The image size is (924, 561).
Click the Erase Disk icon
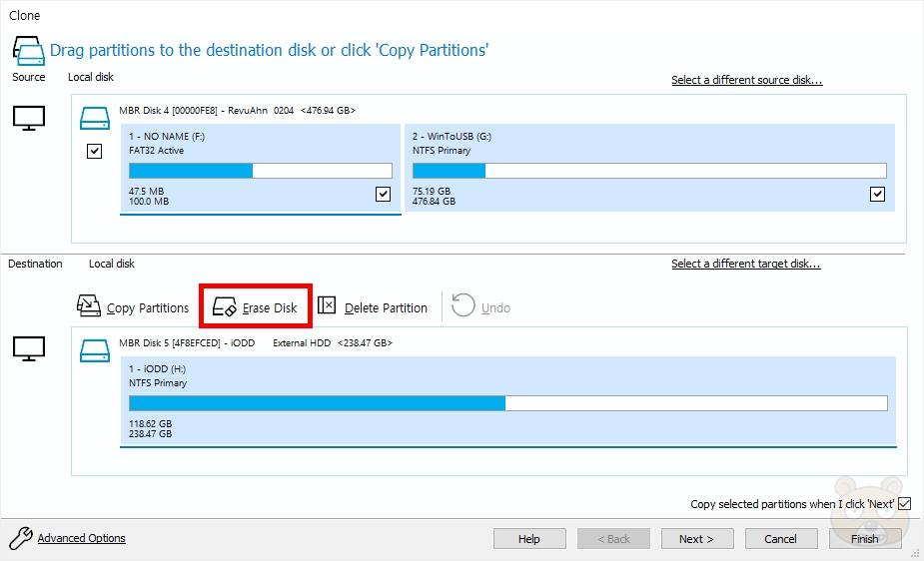tap(224, 306)
